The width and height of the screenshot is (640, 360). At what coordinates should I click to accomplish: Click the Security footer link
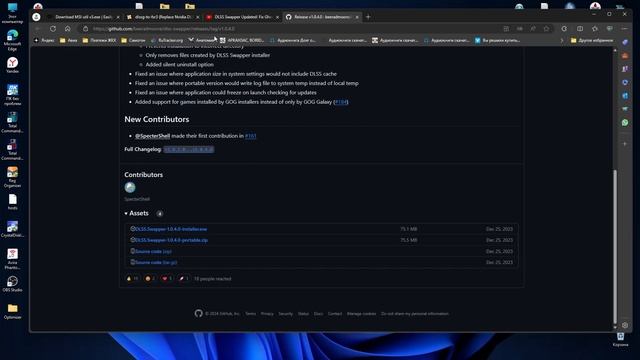click(286, 314)
